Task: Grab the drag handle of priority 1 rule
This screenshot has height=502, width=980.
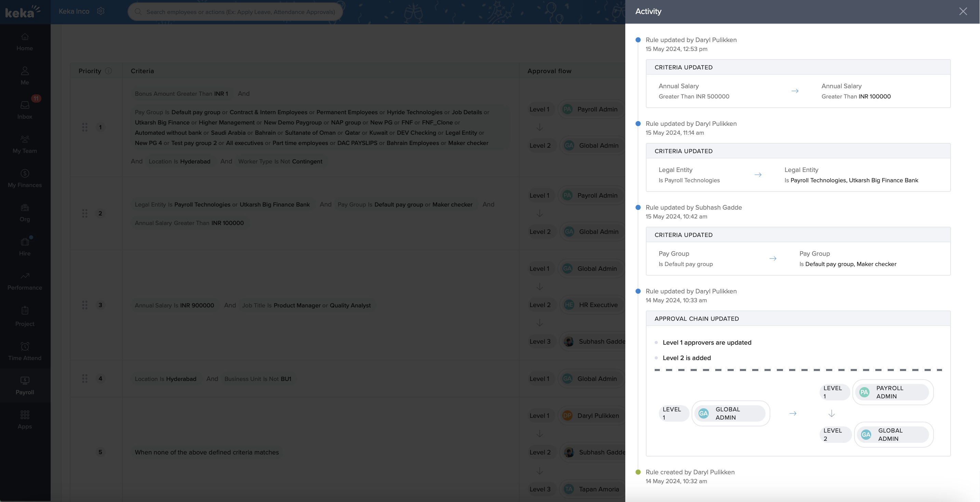Action: [x=84, y=128]
